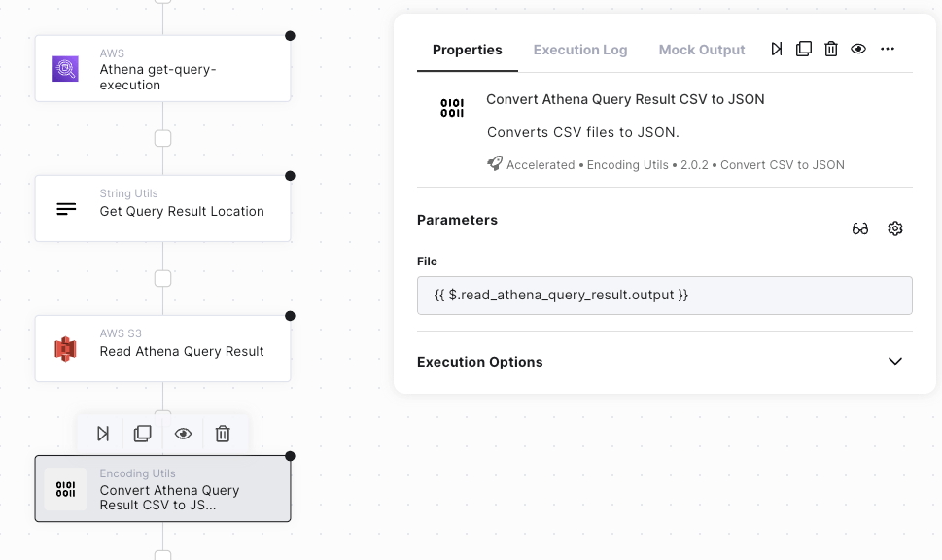Run step from the properties panel header
942x560 pixels.
(x=777, y=50)
